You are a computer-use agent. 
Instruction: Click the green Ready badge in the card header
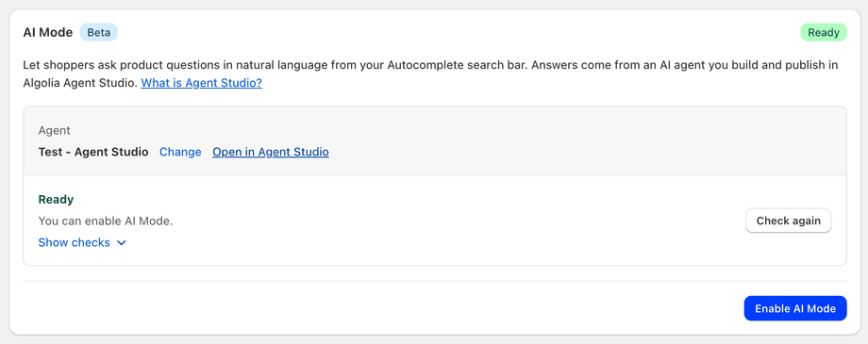tap(823, 33)
